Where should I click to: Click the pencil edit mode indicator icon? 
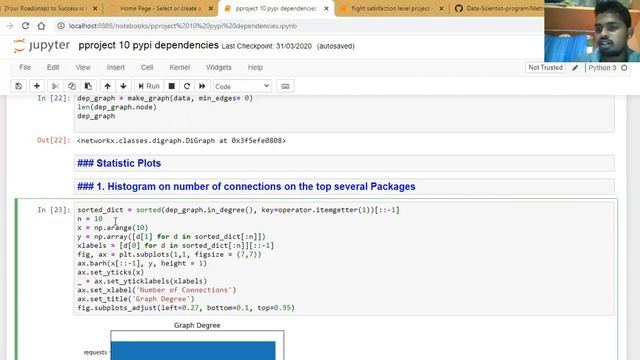(575, 68)
